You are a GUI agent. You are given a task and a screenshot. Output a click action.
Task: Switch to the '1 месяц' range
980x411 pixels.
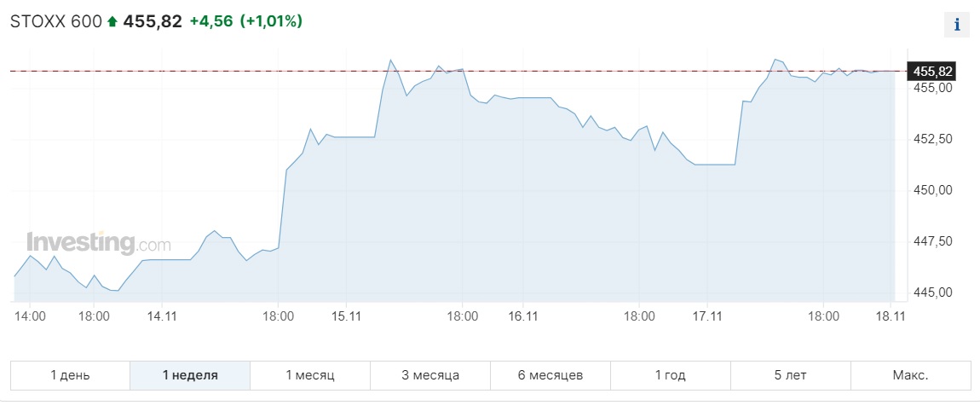coord(310,375)
